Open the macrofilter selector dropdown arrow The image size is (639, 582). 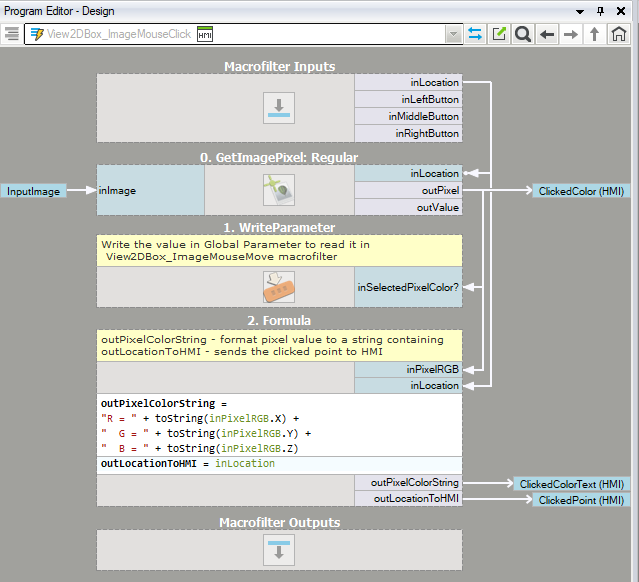(x=454, y=34)
